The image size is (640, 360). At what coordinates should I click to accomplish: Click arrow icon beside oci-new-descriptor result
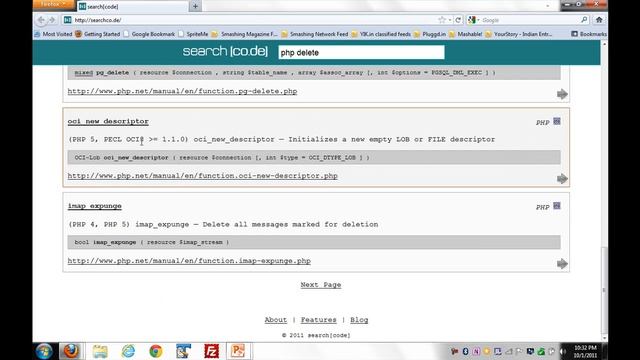pos(562,178)
